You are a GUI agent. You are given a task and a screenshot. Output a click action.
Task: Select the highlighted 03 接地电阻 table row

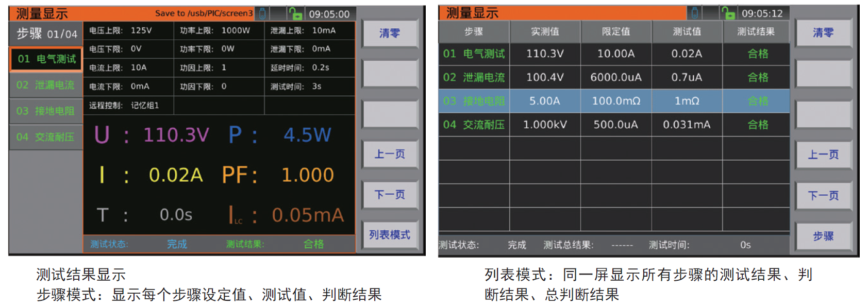click(613, 101)
